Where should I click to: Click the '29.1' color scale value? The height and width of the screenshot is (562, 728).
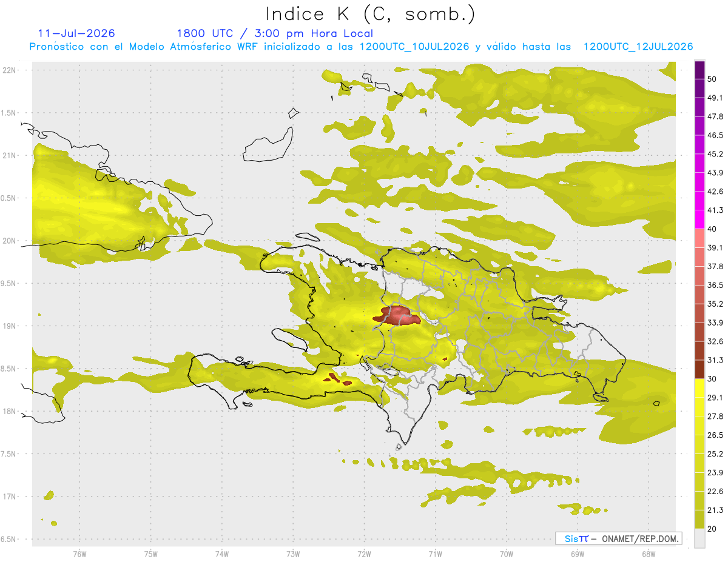click(x=715, y=398)
